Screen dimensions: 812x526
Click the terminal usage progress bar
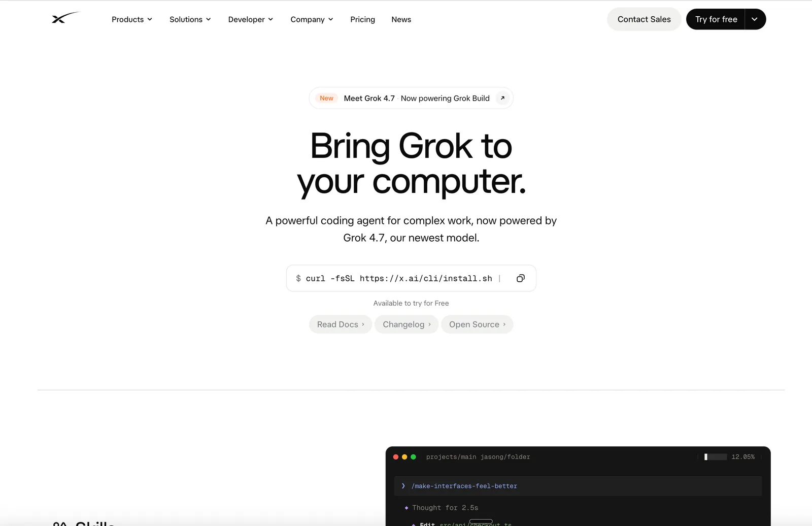[716, 457]
